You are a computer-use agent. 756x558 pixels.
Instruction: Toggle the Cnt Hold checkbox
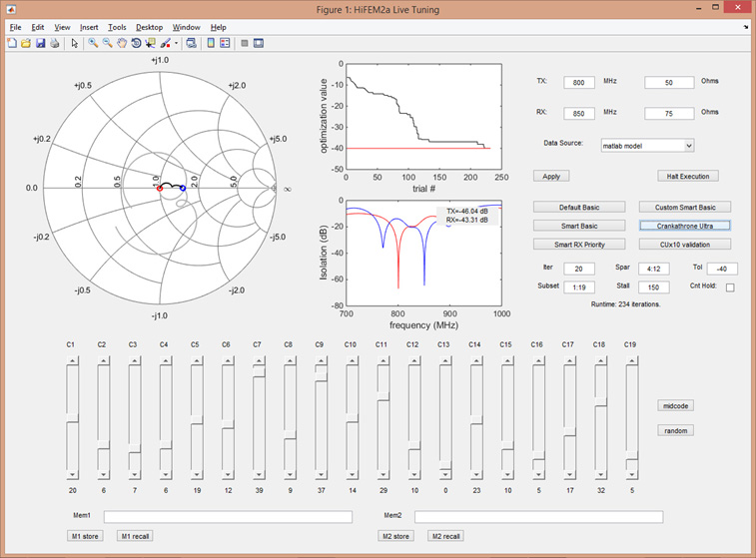click(729, 287)
